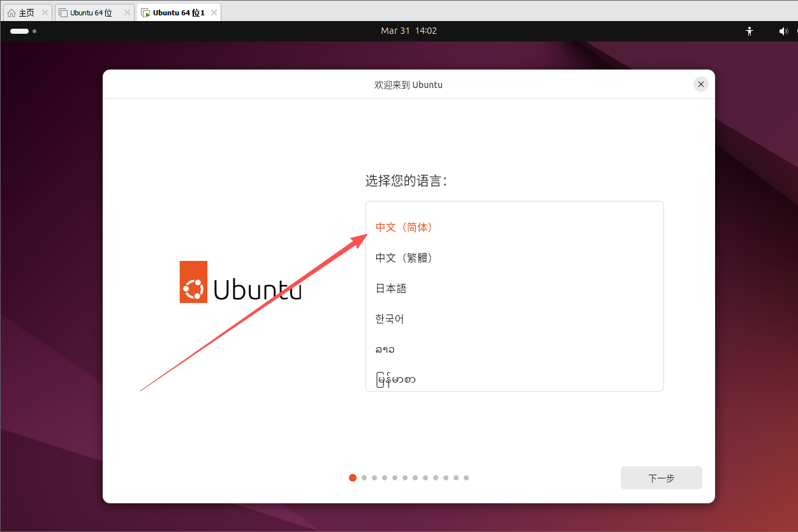Close the 欢迎来到 Ubuntu dialog
The height and width of the screenshot is (532, 798).
701,84
